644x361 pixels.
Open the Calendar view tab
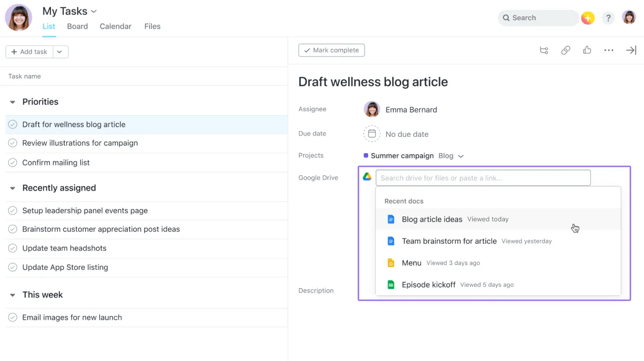pyautogui.click(x=115, y=26)
